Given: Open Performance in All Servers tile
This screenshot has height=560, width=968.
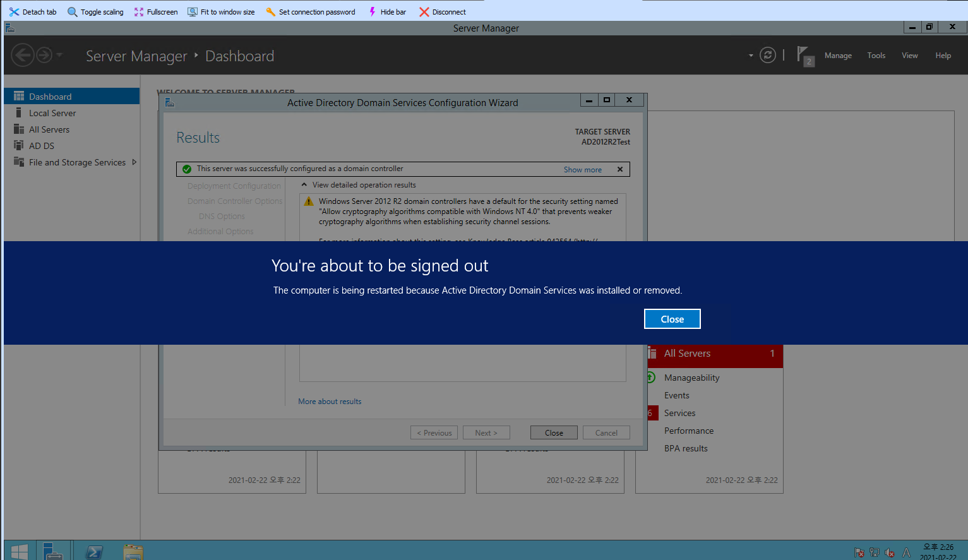Looking at the screenshot, I should pyautogui.click(x=688, y=431).
